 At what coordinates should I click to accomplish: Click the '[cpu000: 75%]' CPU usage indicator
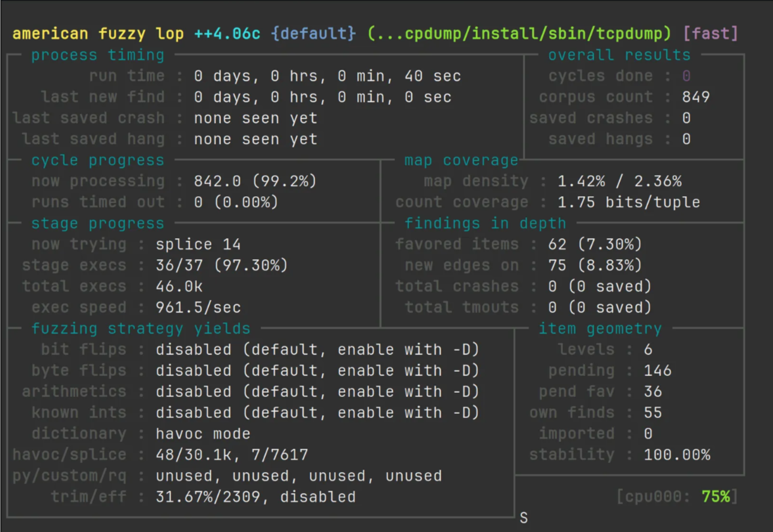[677, 497]
